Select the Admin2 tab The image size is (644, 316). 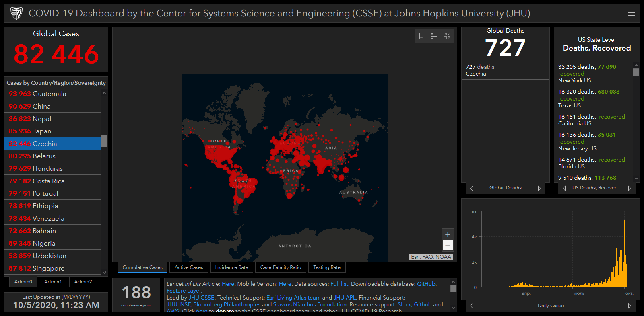tap(83, 282)
